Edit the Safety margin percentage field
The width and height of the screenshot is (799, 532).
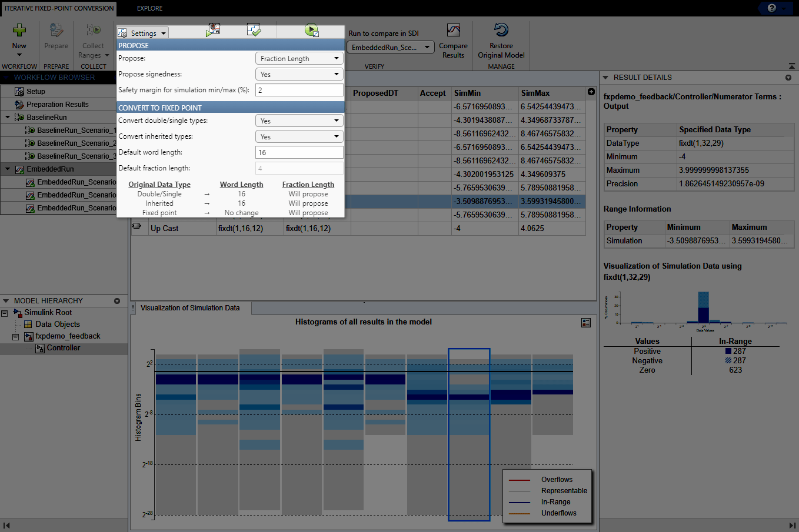tap(299, 89)
